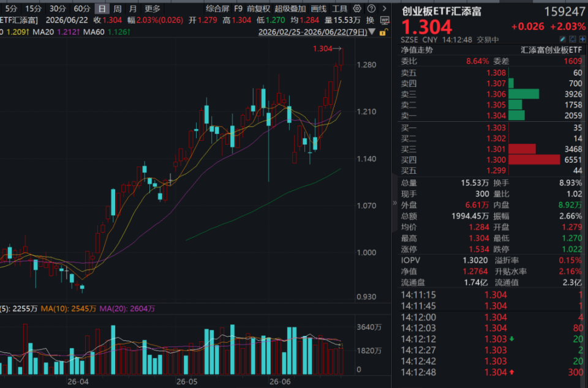Click the 26-06 date marker on time axis
This screenshot has height=388, width=588.
coord(280,382)
